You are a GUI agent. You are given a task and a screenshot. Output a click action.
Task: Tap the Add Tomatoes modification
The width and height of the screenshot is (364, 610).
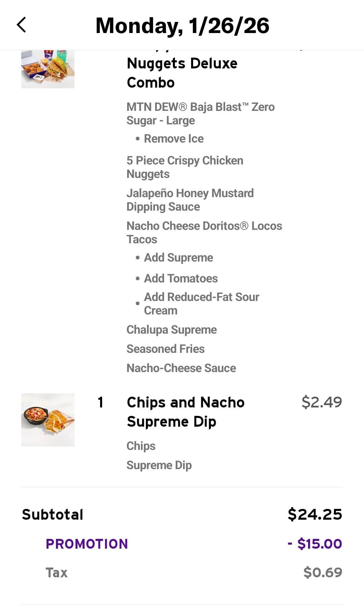click(181, 278)
